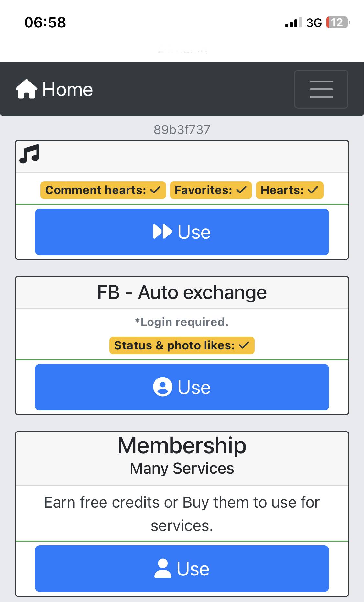Click the music note icon
This screenshot has width=364, height=602.
[x=29, y=154]
